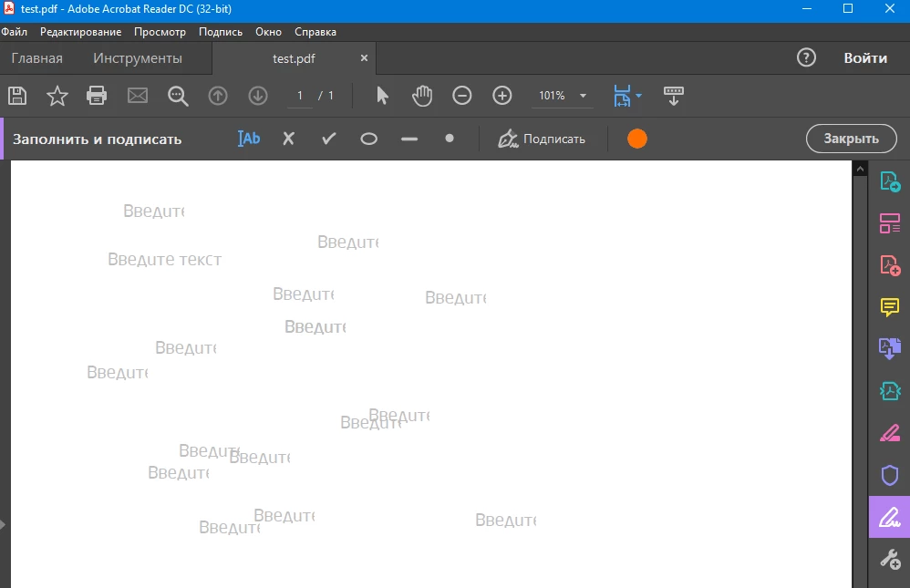Select the Add Text IAb tool
The width and height of the screenshot is (910, 588).
(x=248, y=139)
